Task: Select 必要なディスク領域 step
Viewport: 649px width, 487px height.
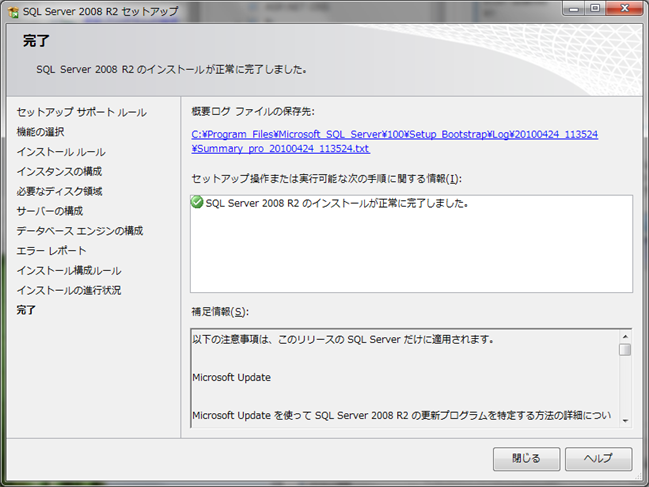Action: click(x=59, y=191)
